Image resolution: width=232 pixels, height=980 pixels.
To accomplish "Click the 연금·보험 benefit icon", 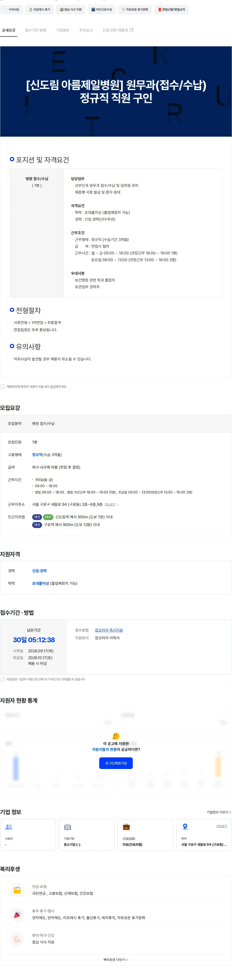I will [17, 890].
